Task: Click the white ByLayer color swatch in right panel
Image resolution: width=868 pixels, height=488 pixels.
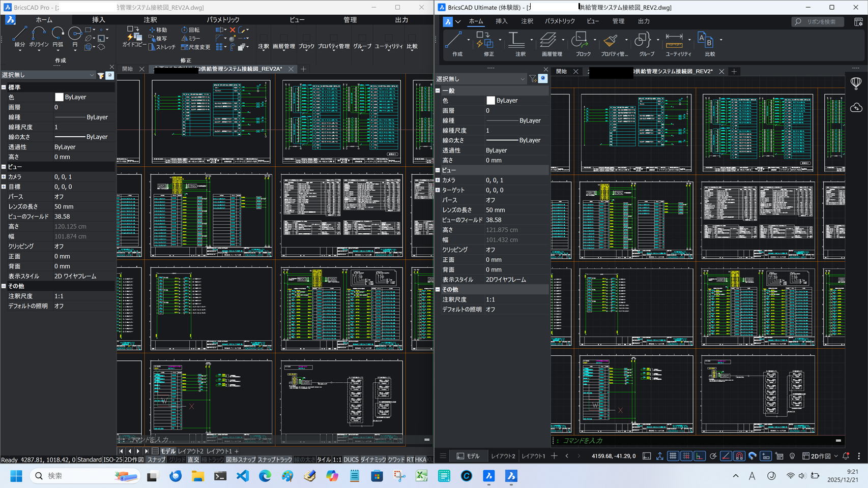Action: (x=490, y=101)
